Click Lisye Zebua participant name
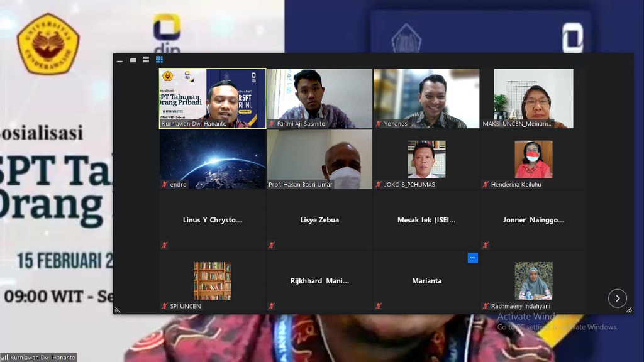 pyautogui.click(x=319, y=220)
